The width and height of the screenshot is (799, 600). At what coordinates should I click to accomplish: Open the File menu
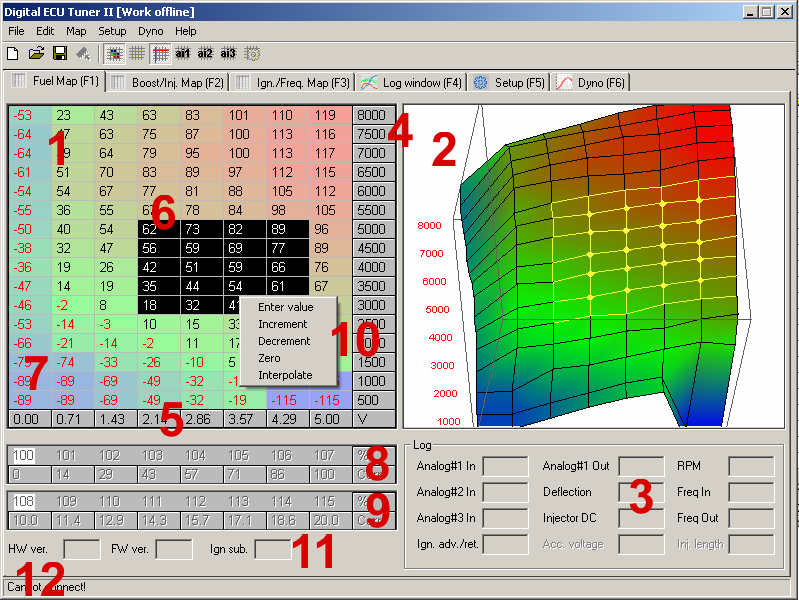(16, 31)
